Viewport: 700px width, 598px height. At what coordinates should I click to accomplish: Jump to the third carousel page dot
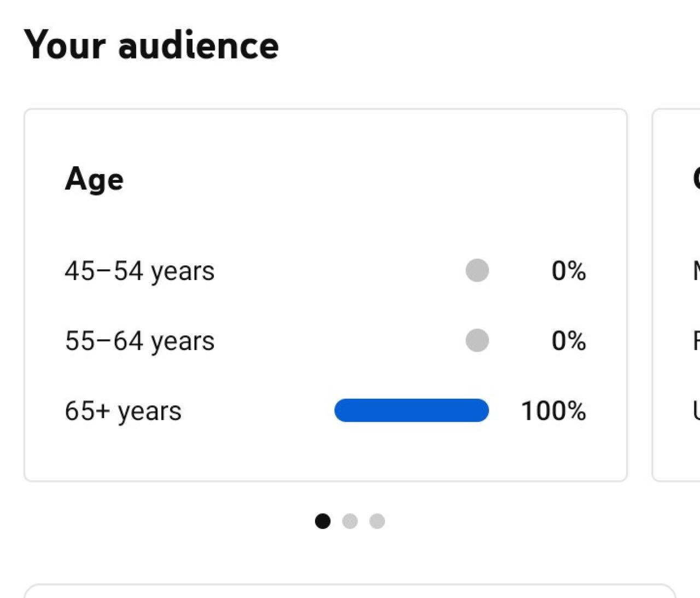point(377,521)
